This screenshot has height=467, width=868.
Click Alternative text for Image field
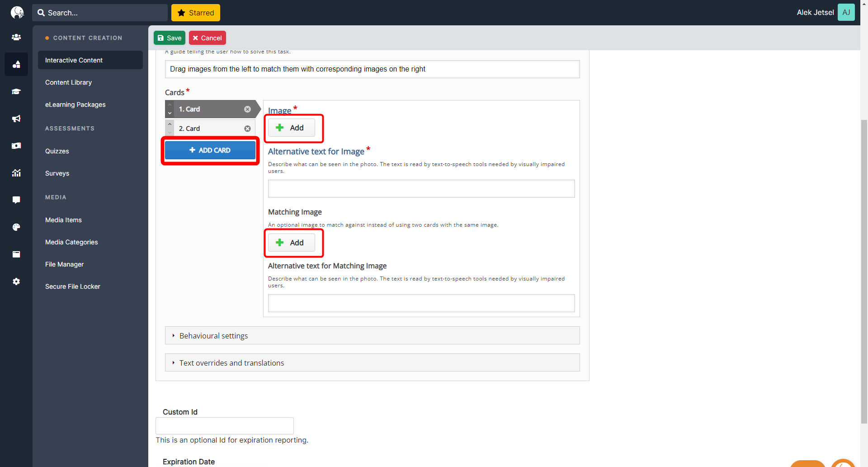[x=421, y=189]
